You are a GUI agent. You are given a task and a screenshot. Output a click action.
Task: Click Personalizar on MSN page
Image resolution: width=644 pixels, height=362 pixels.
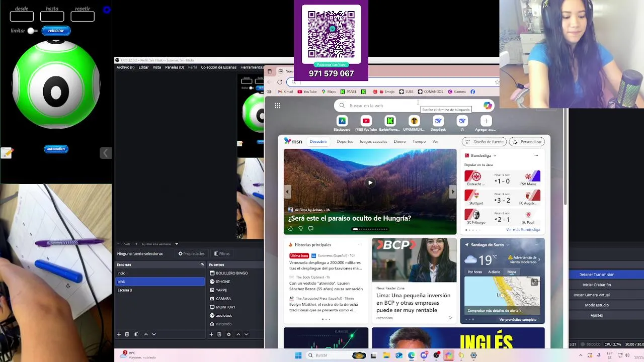click(x=528, y=142)
